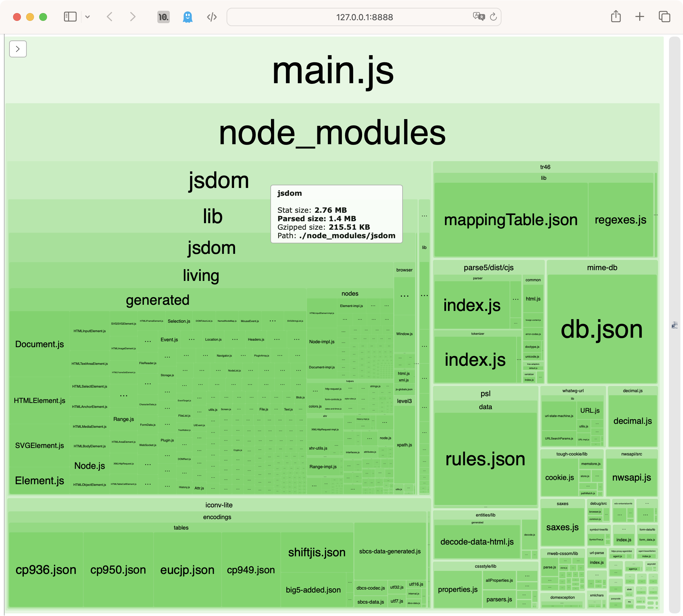Open the code </> extension icon

coord(212,17)
